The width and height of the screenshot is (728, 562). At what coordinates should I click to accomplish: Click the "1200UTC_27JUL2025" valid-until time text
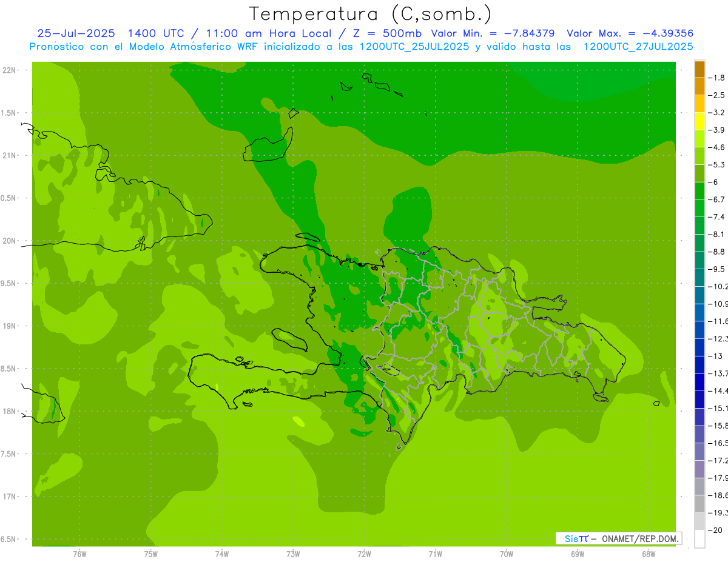pos(638,47)
